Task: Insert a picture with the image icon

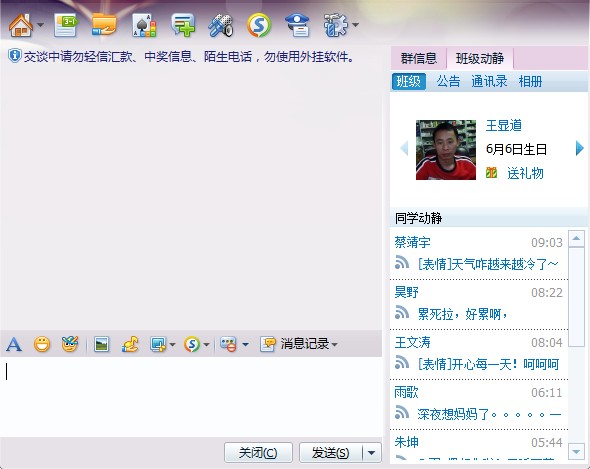Action: tap(101, 344)
